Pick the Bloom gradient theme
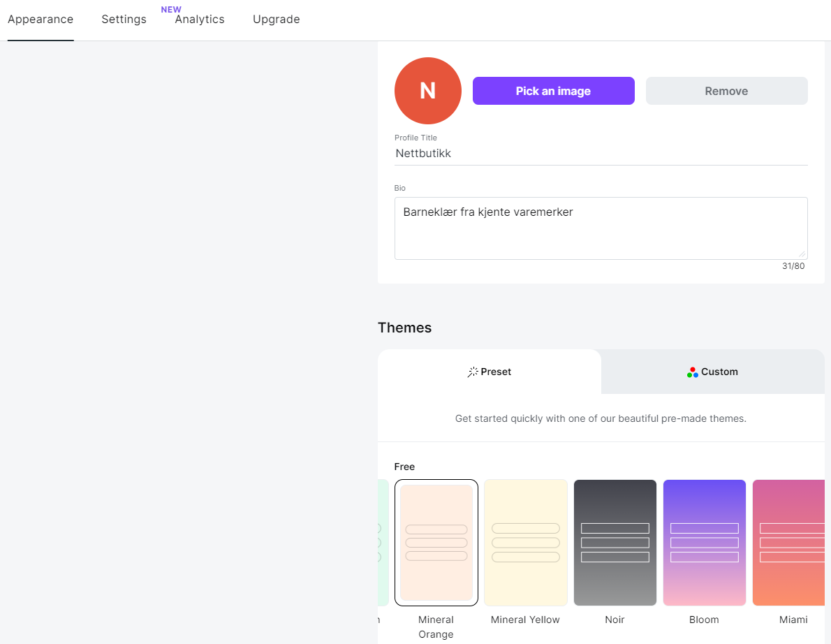831x644 pixels. 704,543
